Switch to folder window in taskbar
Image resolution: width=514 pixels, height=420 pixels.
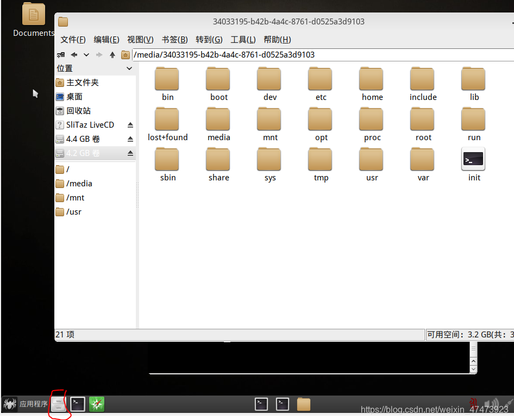304,404
